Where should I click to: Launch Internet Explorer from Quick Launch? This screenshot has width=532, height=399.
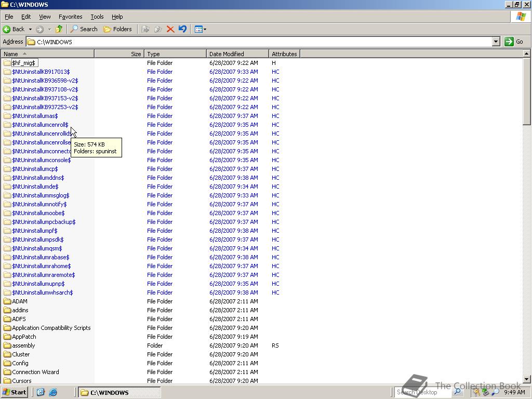[53, 392]
